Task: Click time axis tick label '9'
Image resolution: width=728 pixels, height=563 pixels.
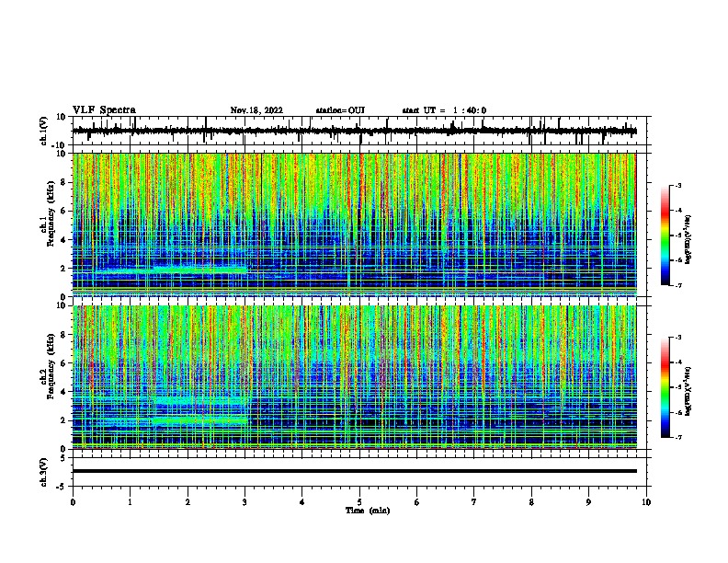Action: (x=588, y=502)
